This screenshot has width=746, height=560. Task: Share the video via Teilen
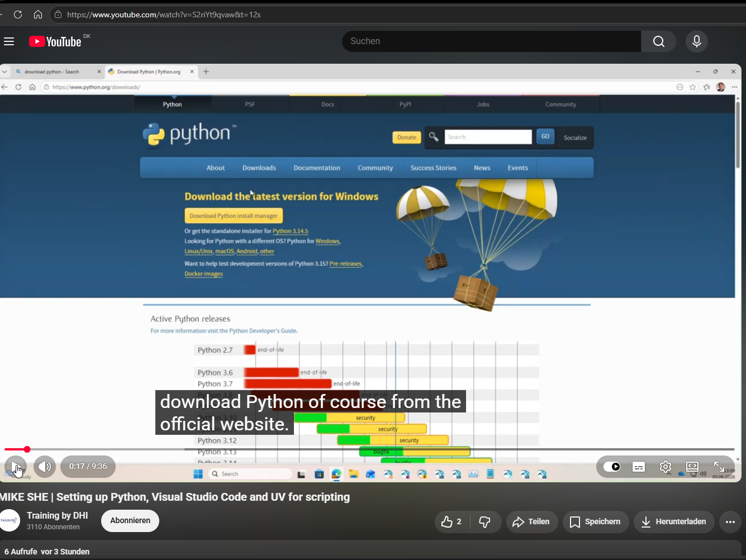(x=531, y=521)
